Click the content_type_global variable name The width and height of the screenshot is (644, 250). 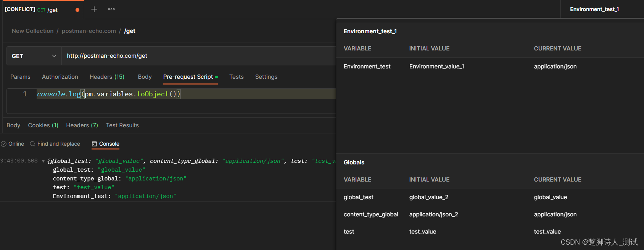pos(371,214)
